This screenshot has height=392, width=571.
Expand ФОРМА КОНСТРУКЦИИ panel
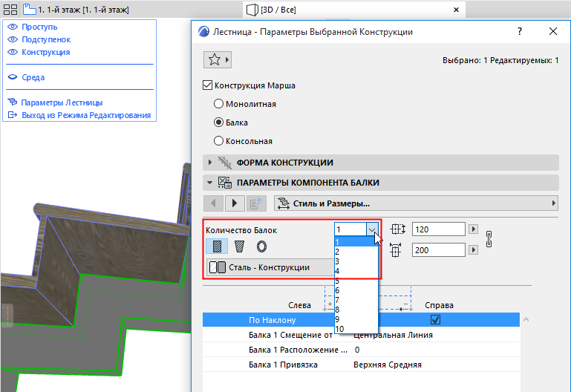381,163
